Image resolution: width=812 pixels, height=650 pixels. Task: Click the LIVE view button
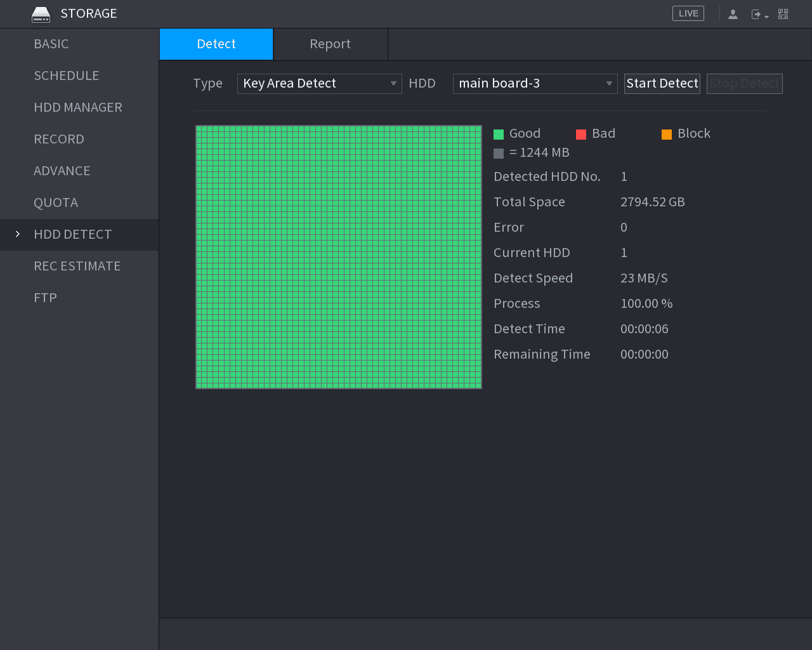click(x=688, y=13)
